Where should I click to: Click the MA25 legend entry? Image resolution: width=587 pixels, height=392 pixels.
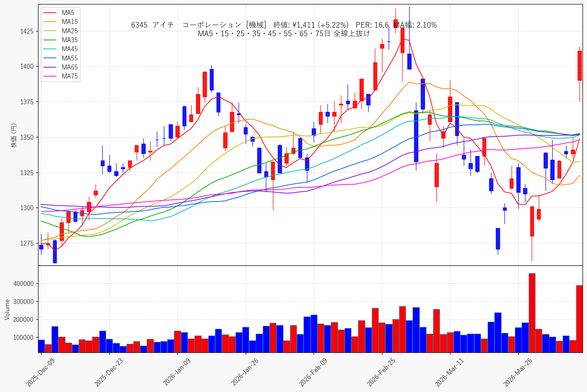60,31
